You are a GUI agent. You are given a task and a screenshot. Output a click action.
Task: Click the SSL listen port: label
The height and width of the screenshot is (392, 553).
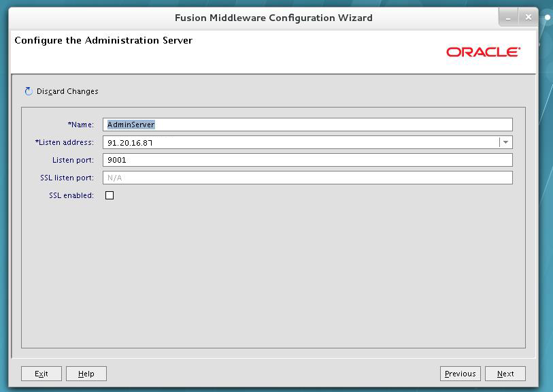click(67, 178)
